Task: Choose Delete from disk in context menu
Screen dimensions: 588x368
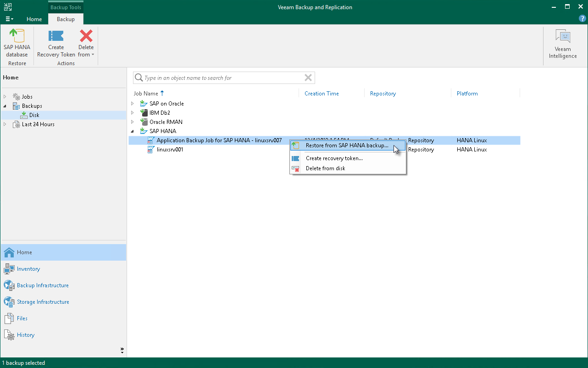Action: click(x=348, y=168)
